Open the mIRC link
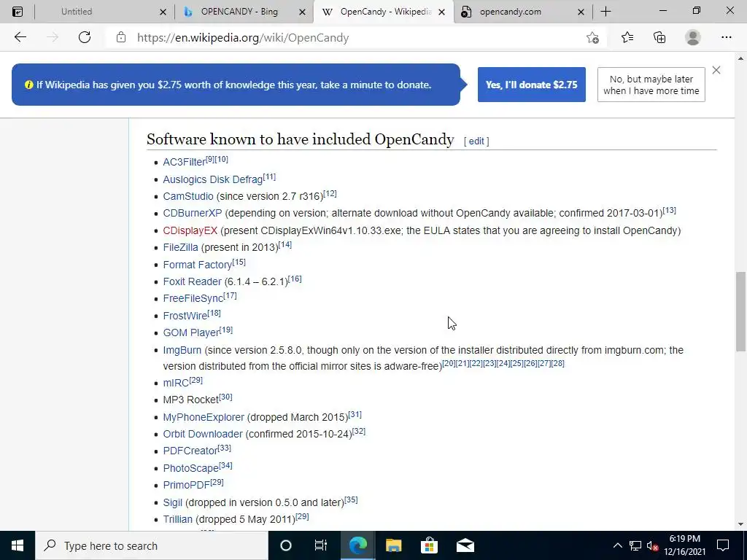 (x=176, y=383)
